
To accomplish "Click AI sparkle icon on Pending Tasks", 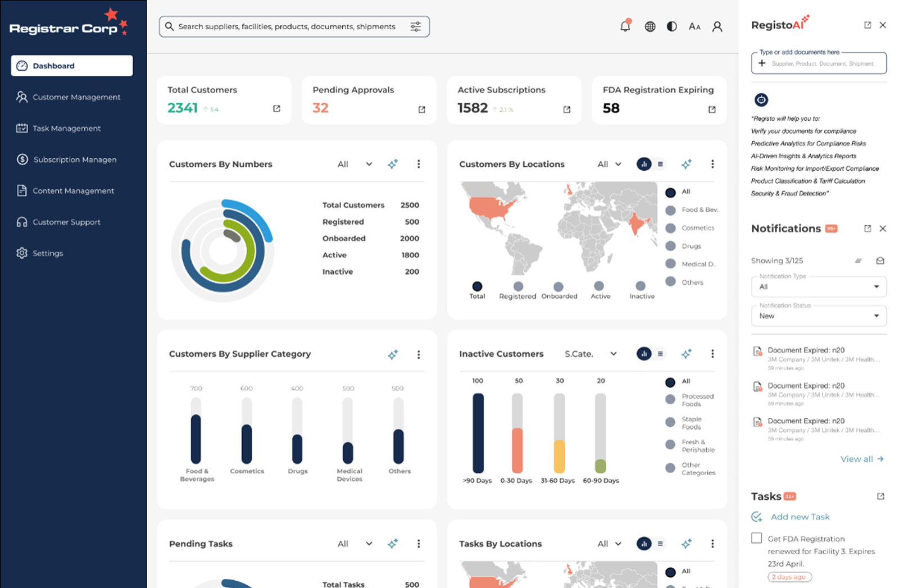I will click(393, 544).
